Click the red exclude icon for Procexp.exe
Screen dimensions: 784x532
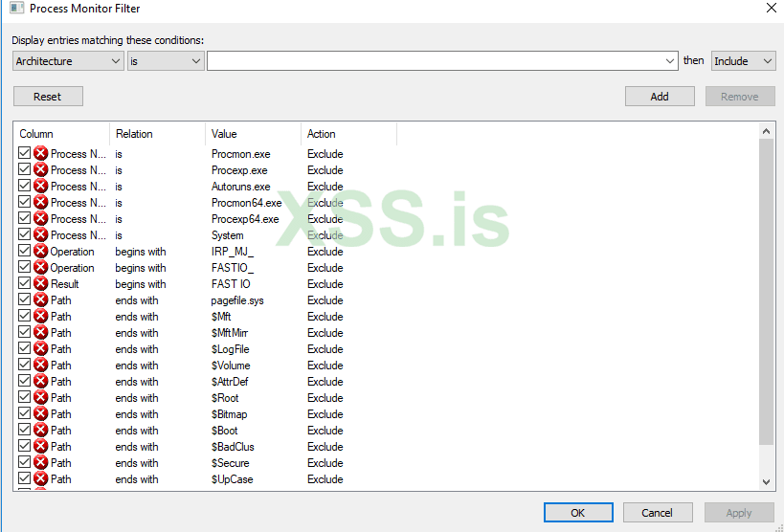[40, 170]
